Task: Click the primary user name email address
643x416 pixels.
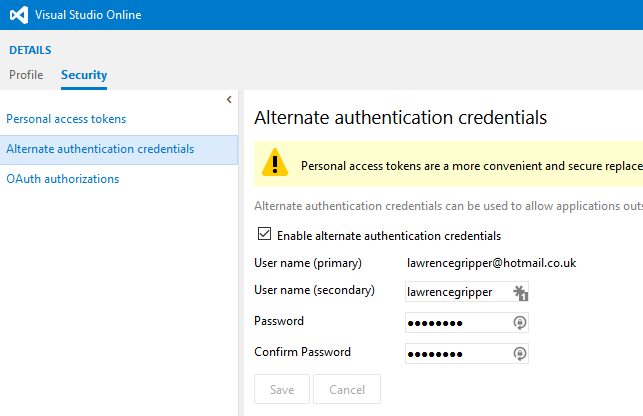Action: 491,263
